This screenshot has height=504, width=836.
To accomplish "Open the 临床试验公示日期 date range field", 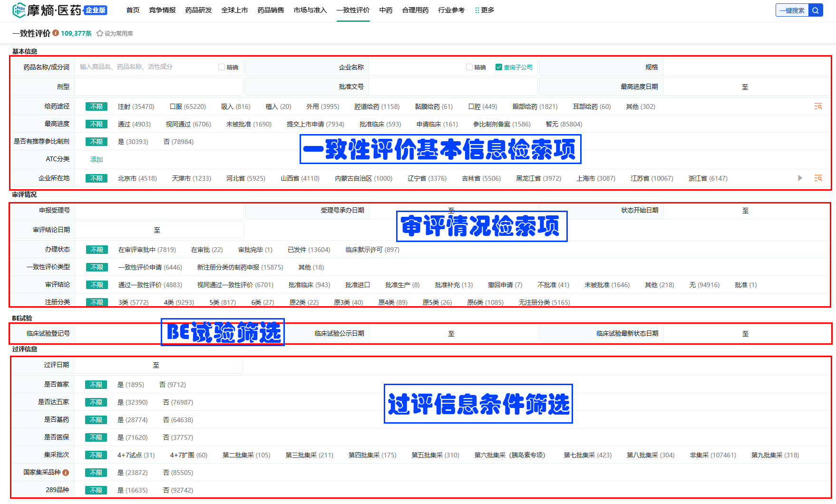I will coord(454,334).
